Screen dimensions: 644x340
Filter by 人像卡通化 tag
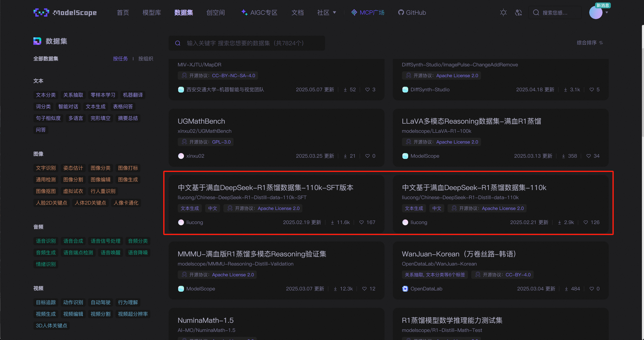126,203
